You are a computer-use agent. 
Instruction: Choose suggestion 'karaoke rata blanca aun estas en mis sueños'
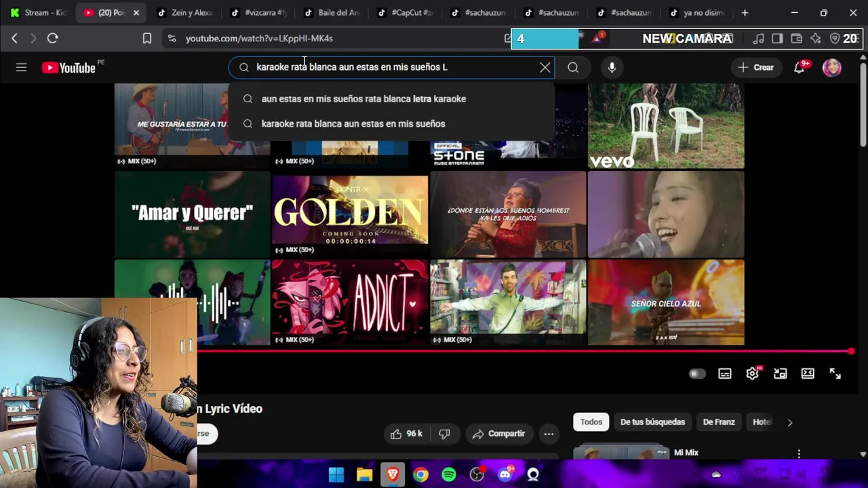click(x=391, y=123)
